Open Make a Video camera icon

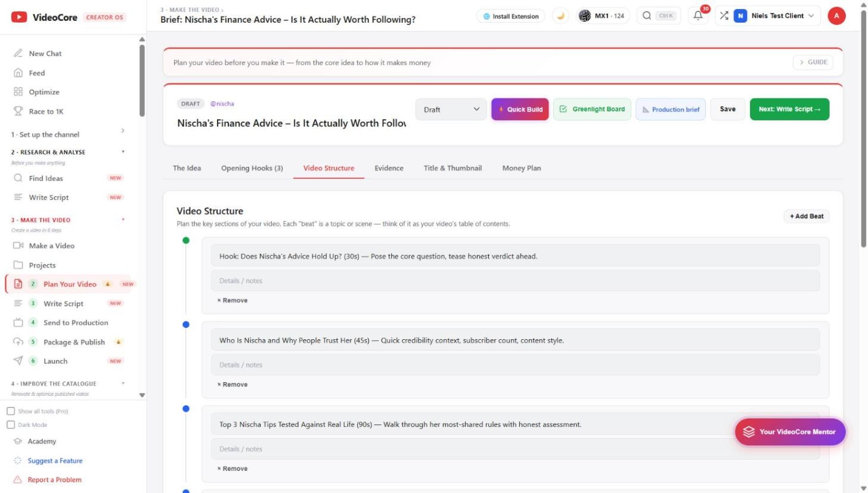click(18, 246)
